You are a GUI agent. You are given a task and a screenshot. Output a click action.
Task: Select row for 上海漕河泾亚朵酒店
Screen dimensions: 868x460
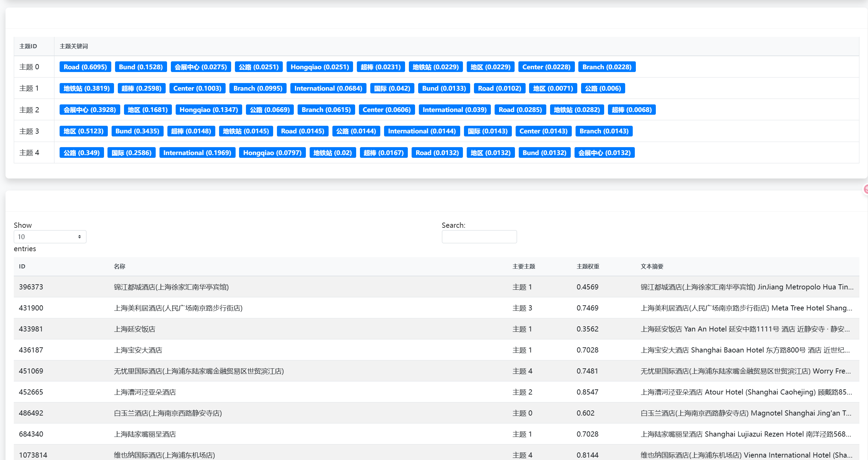145,392
